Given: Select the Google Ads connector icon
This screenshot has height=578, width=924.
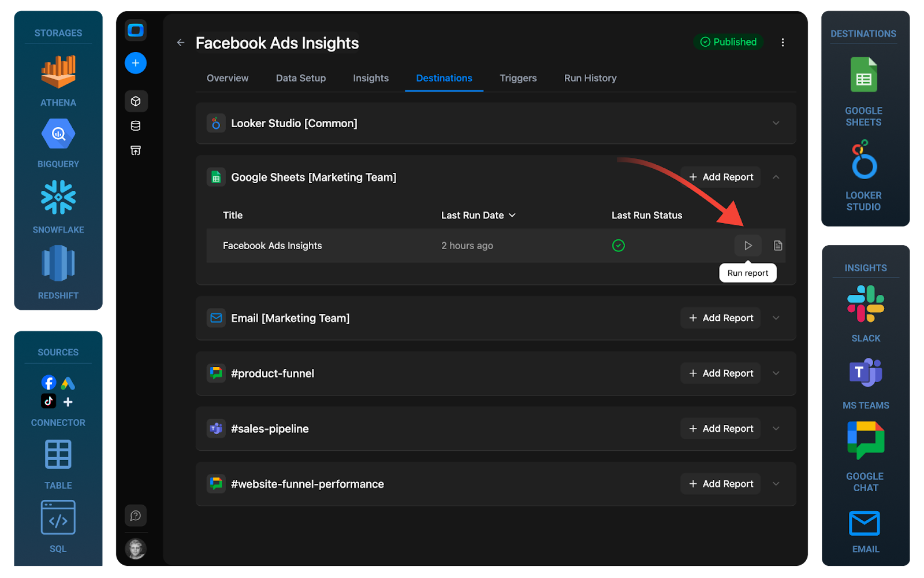Looking at the screenshot, I should 68,383.
